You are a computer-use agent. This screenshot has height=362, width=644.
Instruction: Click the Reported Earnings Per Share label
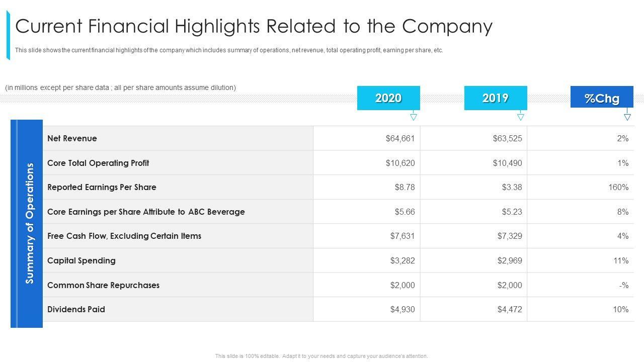click(102, 187)
